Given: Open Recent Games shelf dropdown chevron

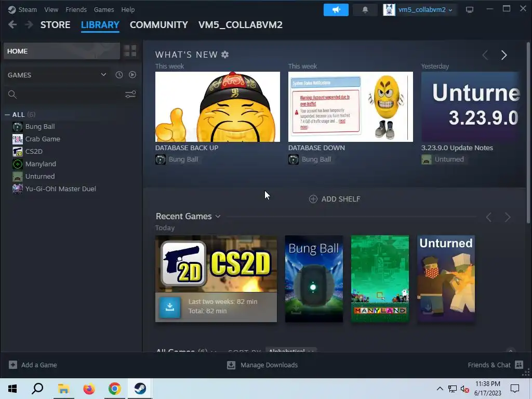Looking at the screenshot, I should click(218, 217).
